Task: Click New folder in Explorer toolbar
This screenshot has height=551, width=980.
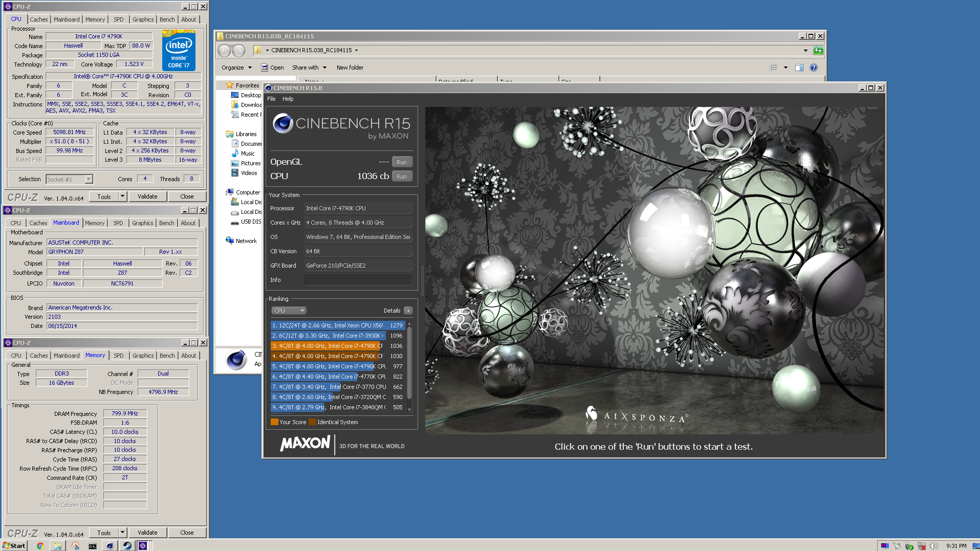Action: click(x=350, y=68)
